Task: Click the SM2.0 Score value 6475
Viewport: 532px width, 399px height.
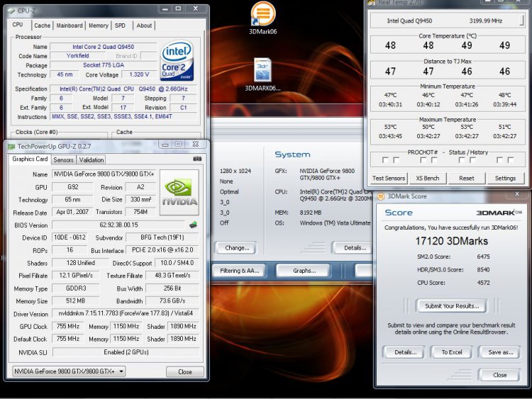Action: (x=483, y=257)
